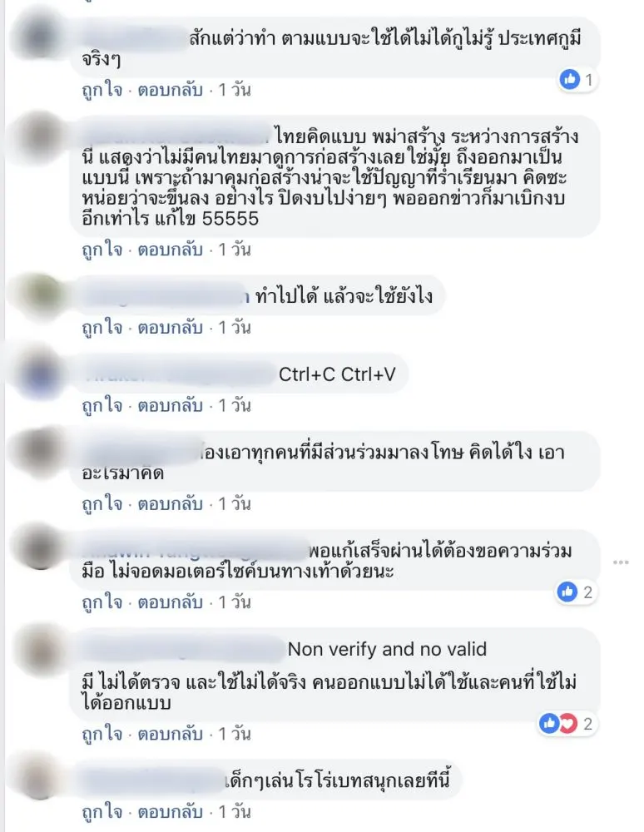Viewport: 644px width, 832px height.
Task: Open three-dot options menu beside comment
Action: tap(621, 562)
